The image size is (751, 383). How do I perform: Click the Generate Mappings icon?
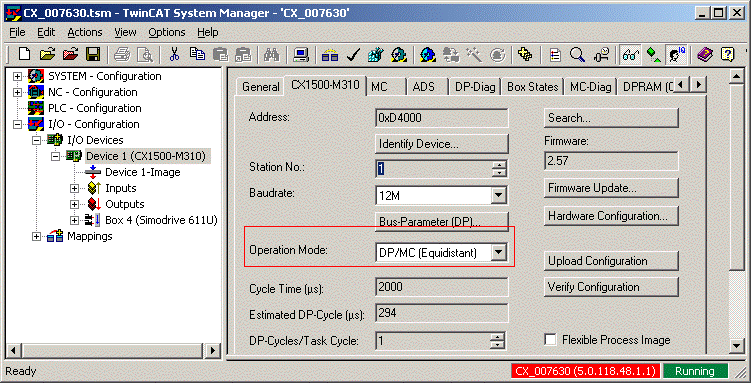[x=330, y=55]
